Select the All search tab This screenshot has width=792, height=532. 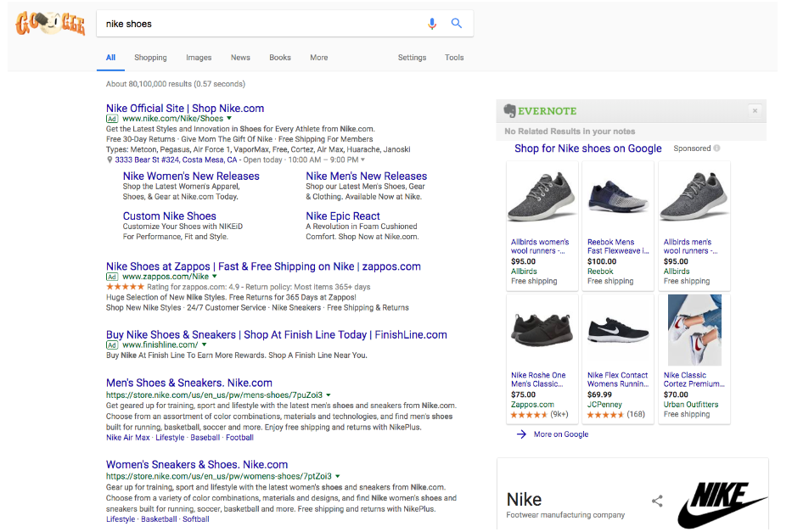[x=110, y=58]
